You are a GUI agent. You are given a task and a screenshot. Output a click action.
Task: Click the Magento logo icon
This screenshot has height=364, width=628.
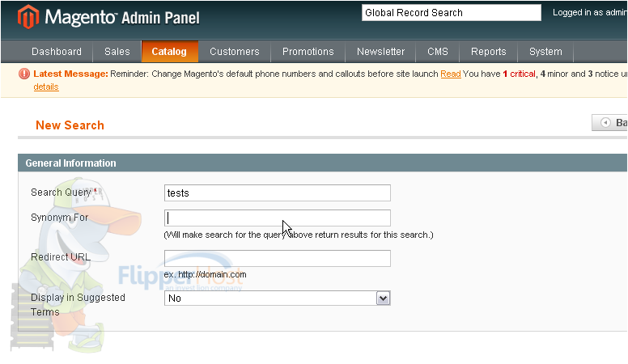coord(28,17)
